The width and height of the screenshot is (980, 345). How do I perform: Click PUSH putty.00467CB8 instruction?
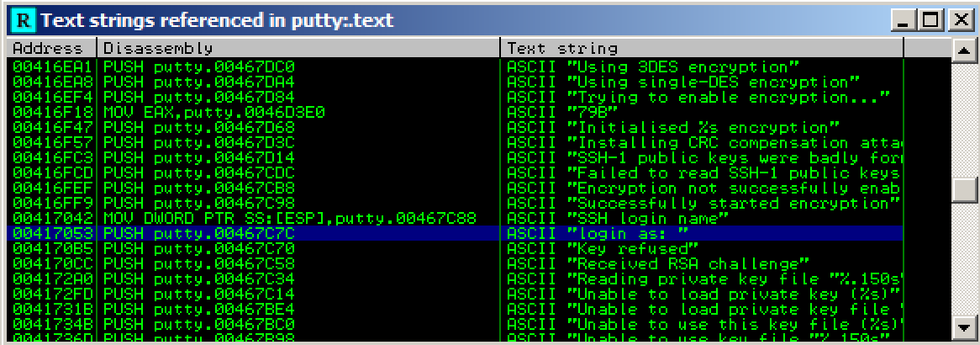pyautogui.click(x=198, y=188)
